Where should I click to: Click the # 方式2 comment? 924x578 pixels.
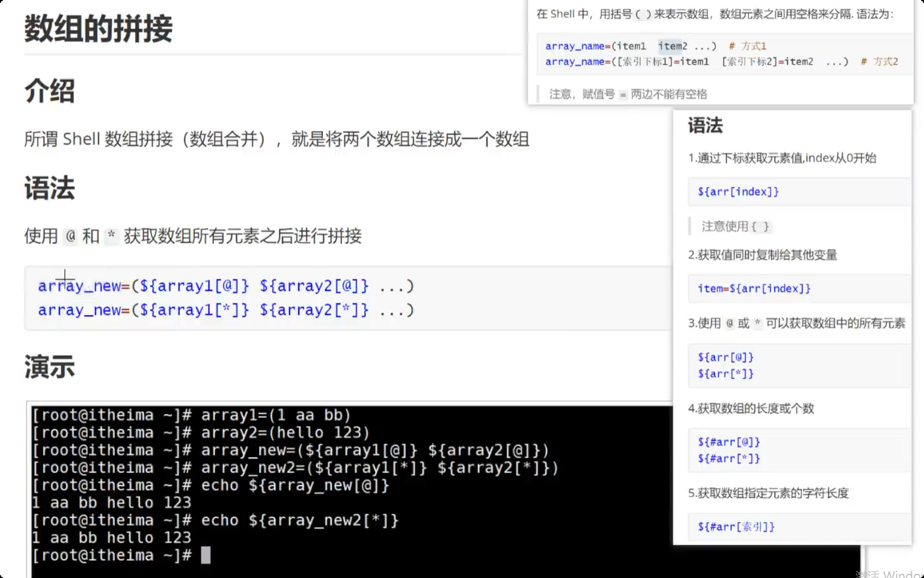tap(880, 62)
